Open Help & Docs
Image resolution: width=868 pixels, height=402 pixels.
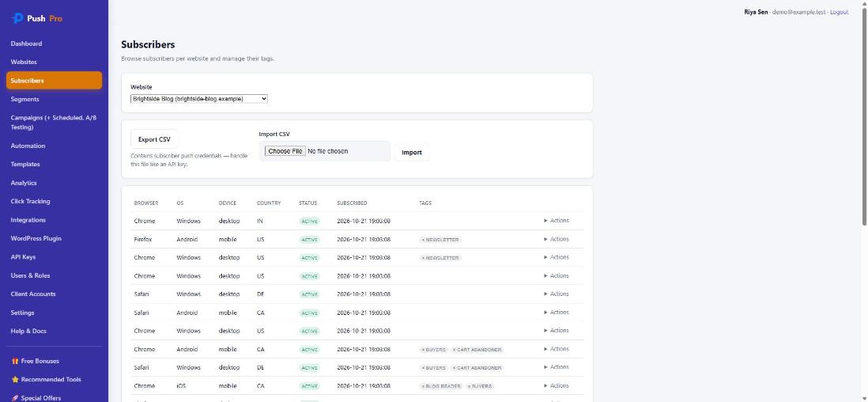55,331
